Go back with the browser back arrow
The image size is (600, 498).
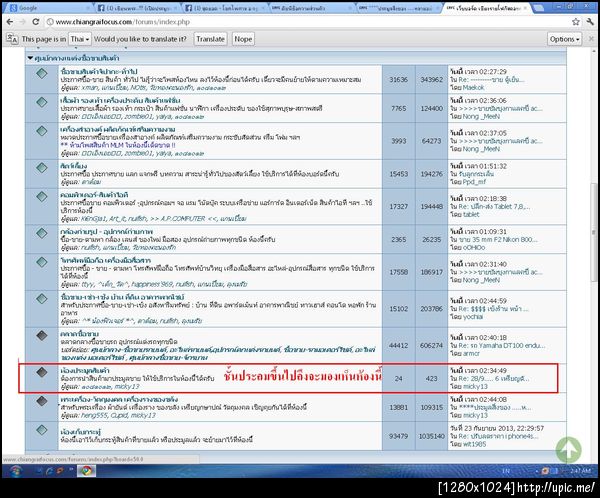[10, 22]
